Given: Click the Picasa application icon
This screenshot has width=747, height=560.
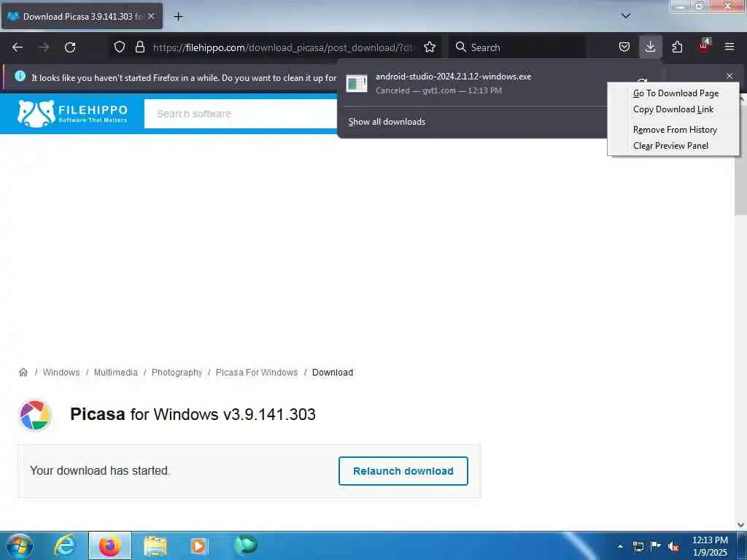Looking at the screenshot, I should point(35,415).
